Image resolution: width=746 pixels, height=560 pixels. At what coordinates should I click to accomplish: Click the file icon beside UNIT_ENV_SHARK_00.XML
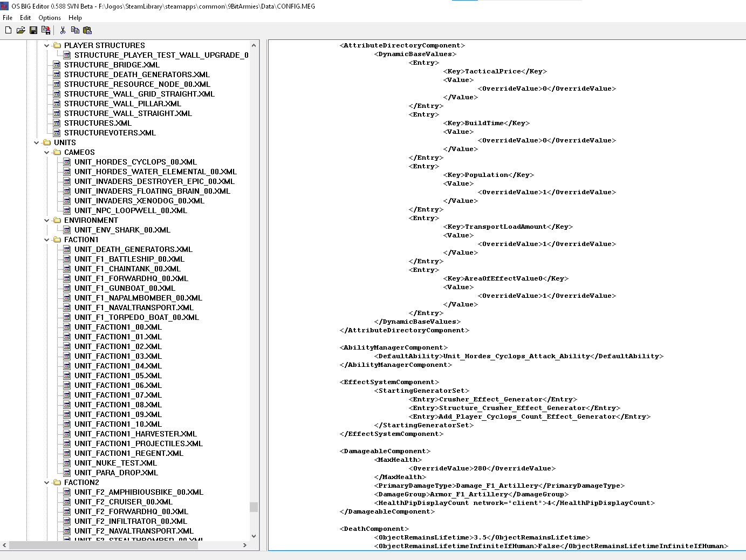click(x=67, y=230)
